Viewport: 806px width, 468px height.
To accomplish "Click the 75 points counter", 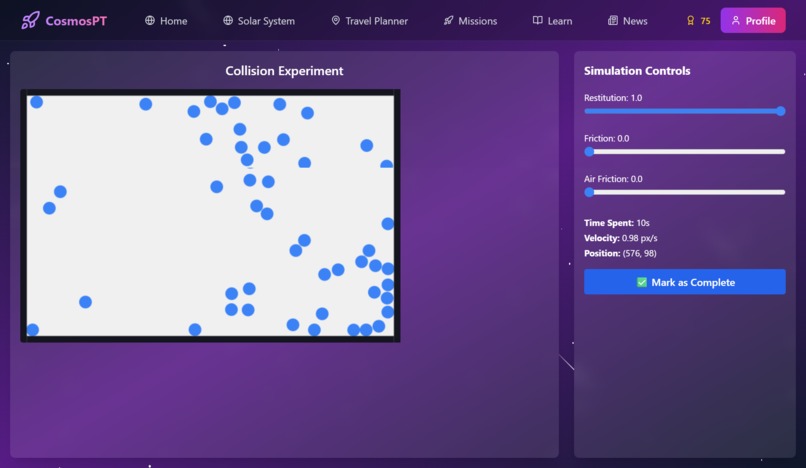I will pos(705,21).
